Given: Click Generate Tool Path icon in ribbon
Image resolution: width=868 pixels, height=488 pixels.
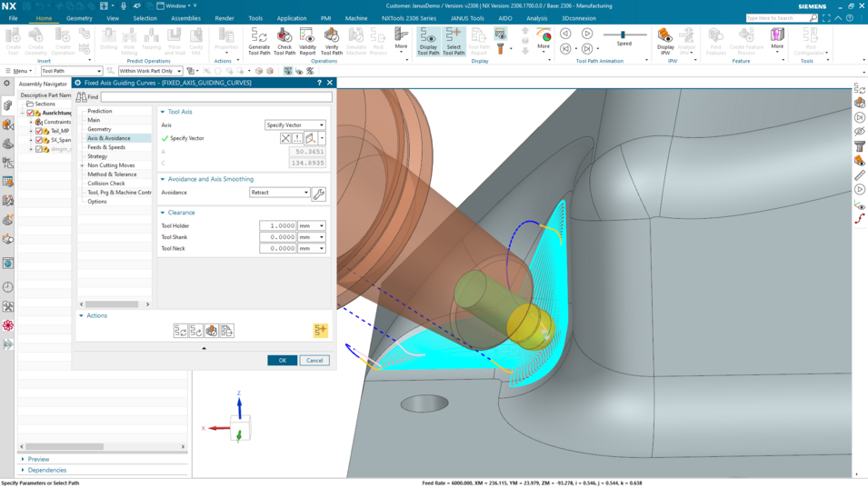Looking at the screenshot, I should (258, 42).
